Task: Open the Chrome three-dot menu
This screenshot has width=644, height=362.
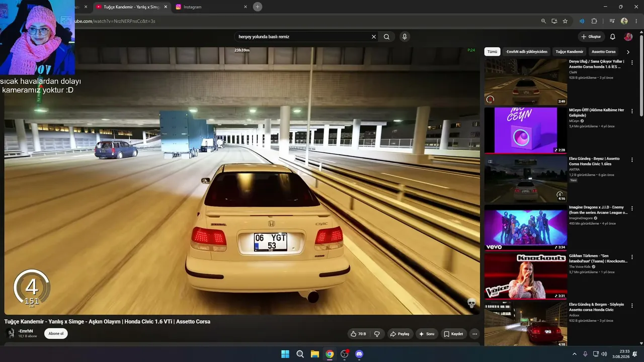Action: [636, 21]
